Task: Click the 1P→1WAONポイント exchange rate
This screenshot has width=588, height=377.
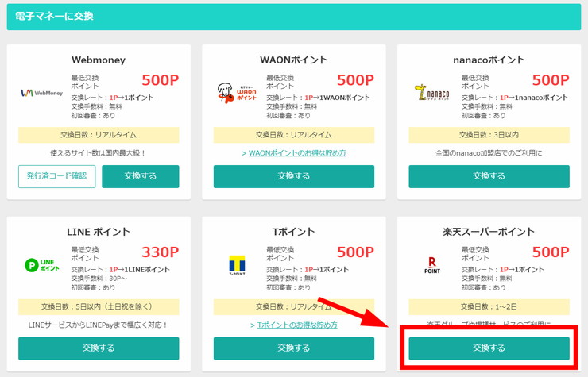Action: click(337, 98)
